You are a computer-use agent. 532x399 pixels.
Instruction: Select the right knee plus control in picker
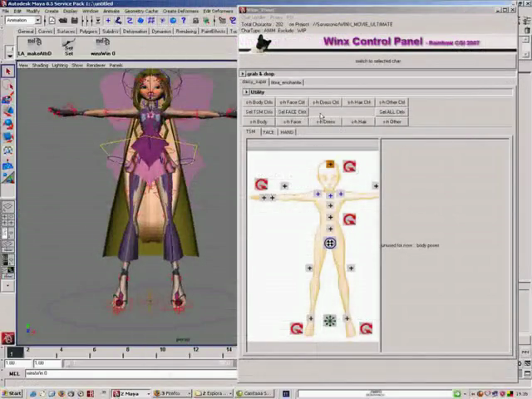click(351, 268)
